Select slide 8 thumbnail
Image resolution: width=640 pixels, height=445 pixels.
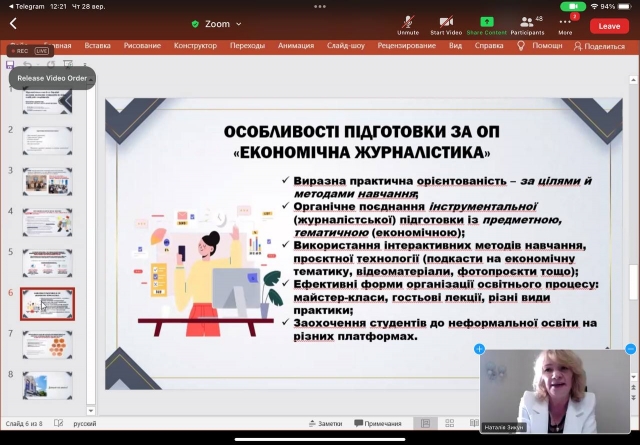pos(47,385)
